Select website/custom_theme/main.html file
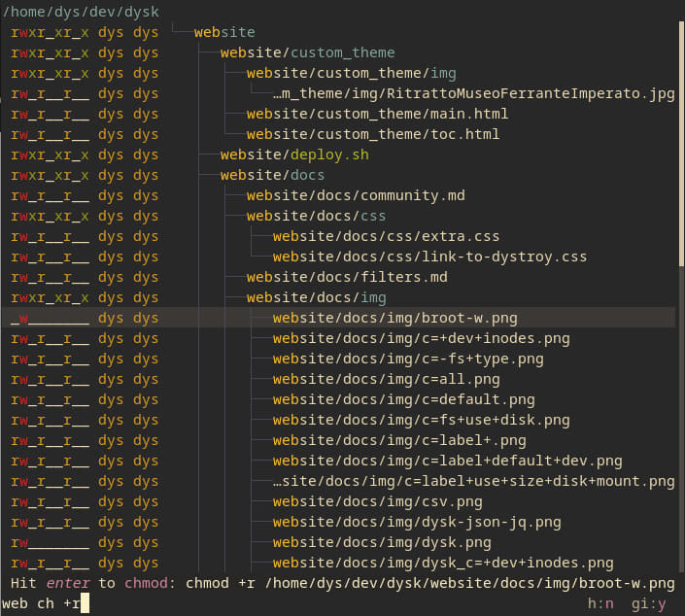 click(377, 114)
